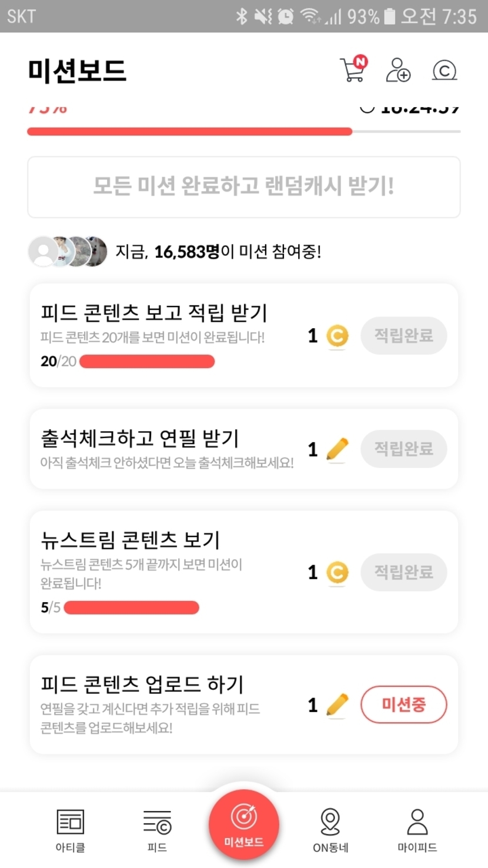Tap the add friend icon
Image resolution: width=488 pixels, height=868 pixels.
click(x=398, y=70)
